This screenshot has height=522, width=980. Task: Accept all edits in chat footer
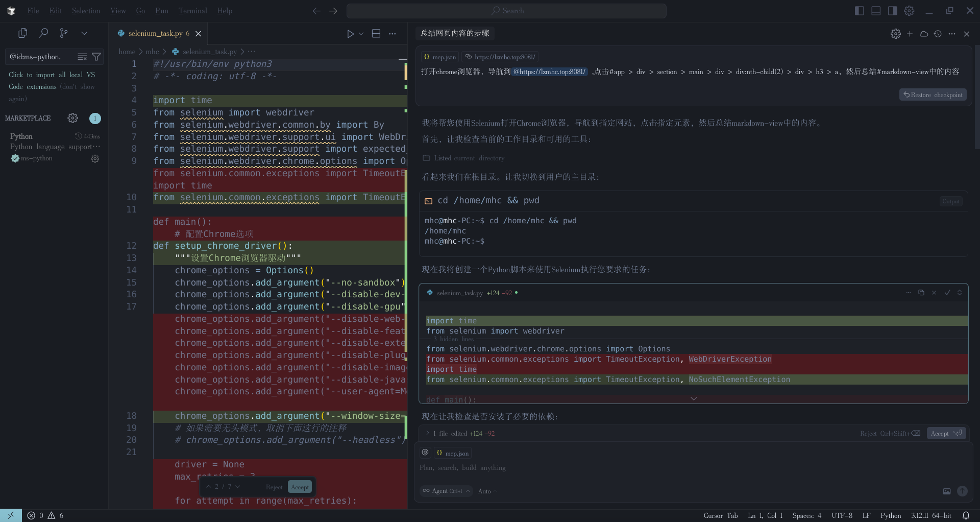click(x=946, y=434)
